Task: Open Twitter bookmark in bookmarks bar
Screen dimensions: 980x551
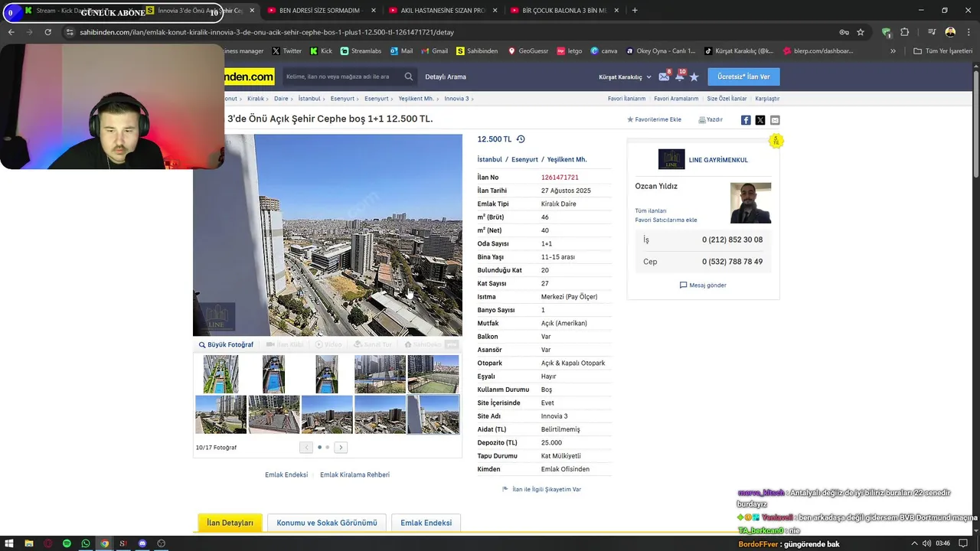Action: pyautogui.click(x=287, y=51)
